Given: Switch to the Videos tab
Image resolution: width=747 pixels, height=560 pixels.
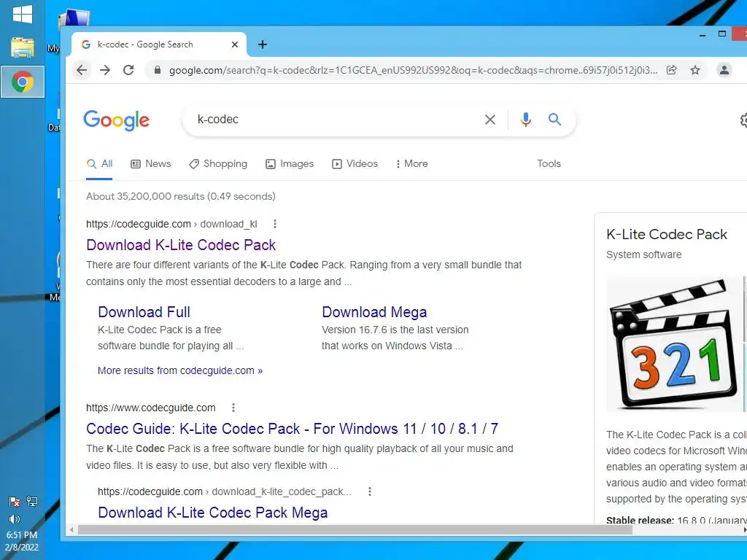Looking at the screenshot, I should click(x=355, y=164).
